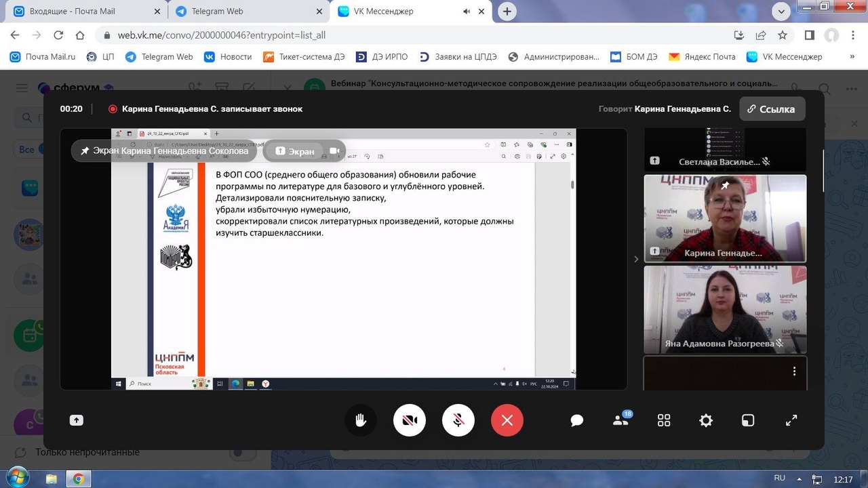Go back in browser history
Viewport: 868px width, 488px height.
click(x=15, y=35)
